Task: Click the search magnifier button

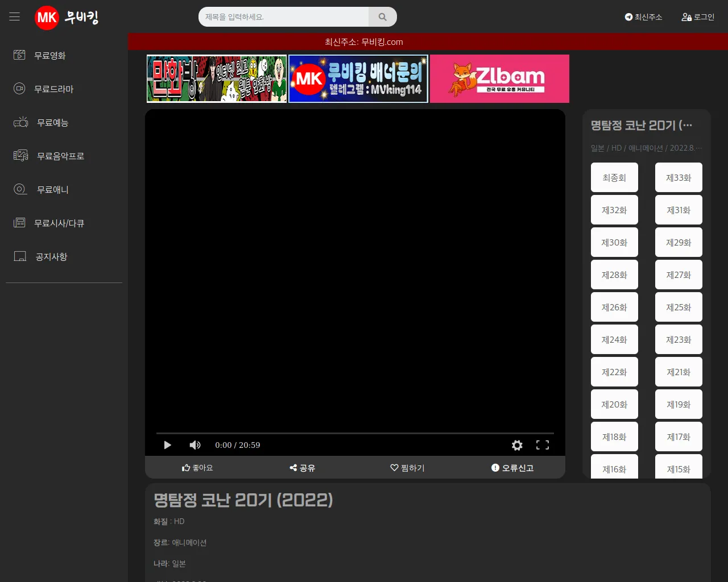Action: coord(382,17)
